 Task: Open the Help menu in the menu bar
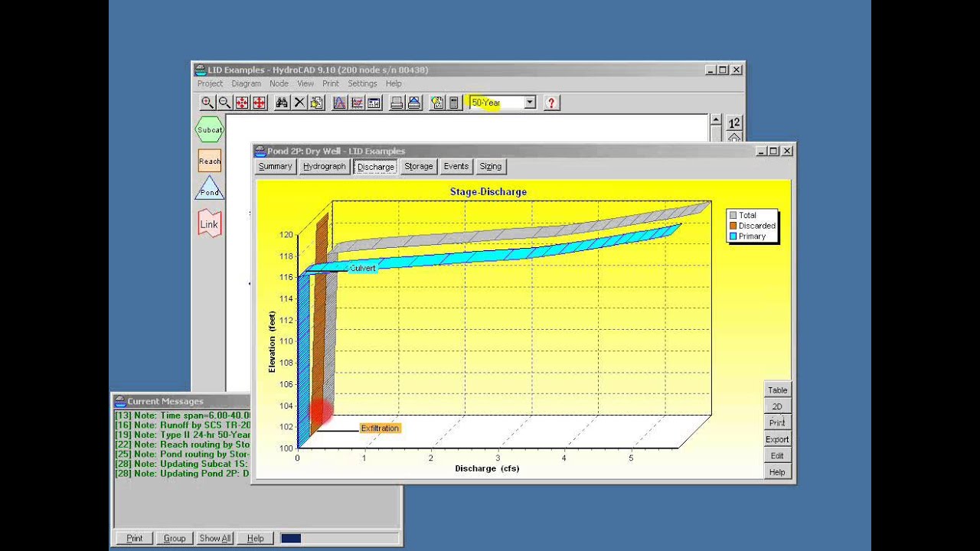(x=394, y=83)
